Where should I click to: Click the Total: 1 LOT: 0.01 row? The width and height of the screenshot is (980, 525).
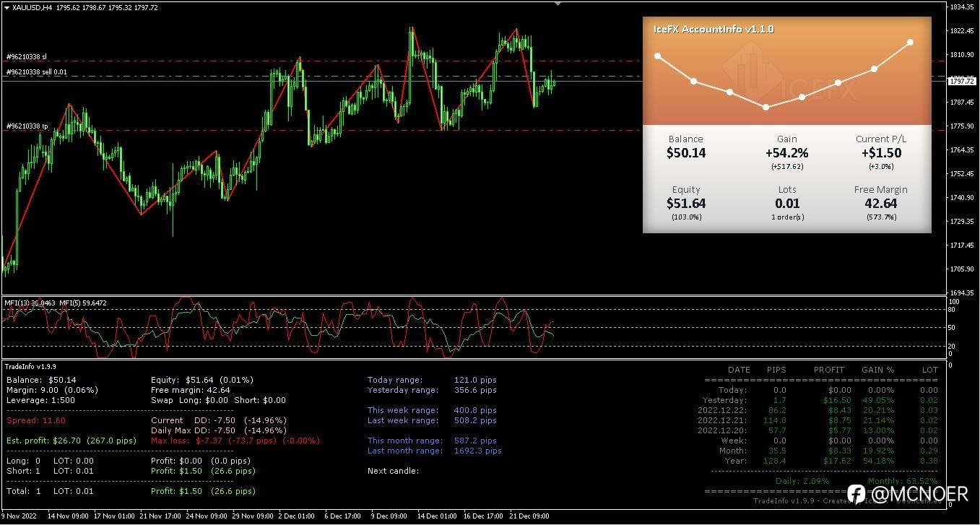tap(50, 491)
